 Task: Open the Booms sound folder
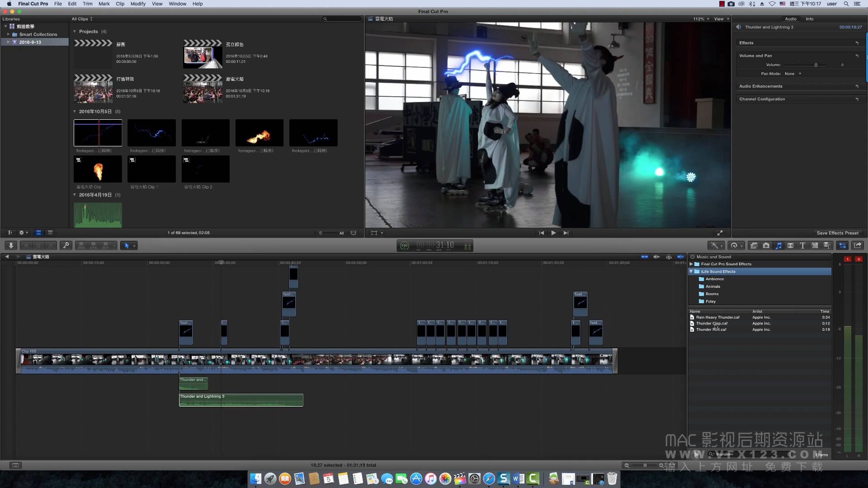[x=712, y=294]
